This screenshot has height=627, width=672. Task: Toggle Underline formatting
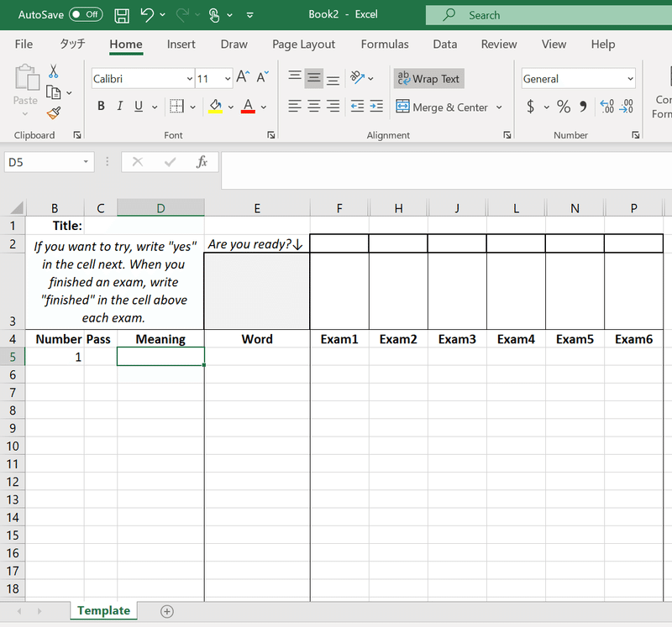pyautogui.click(x=139, y=106)
